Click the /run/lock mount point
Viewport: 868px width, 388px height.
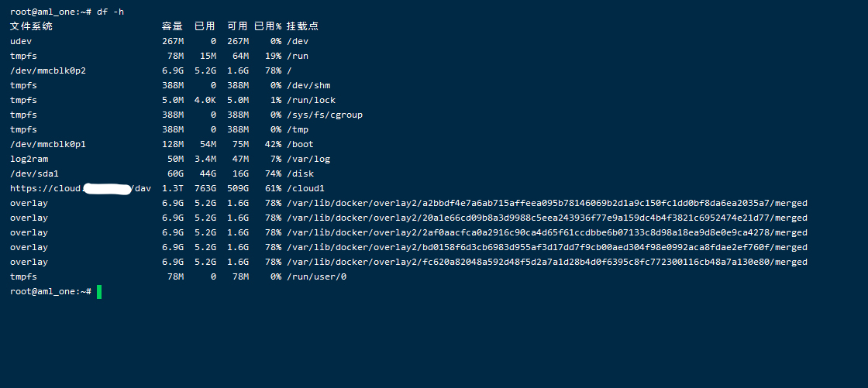tap(311, 100)
